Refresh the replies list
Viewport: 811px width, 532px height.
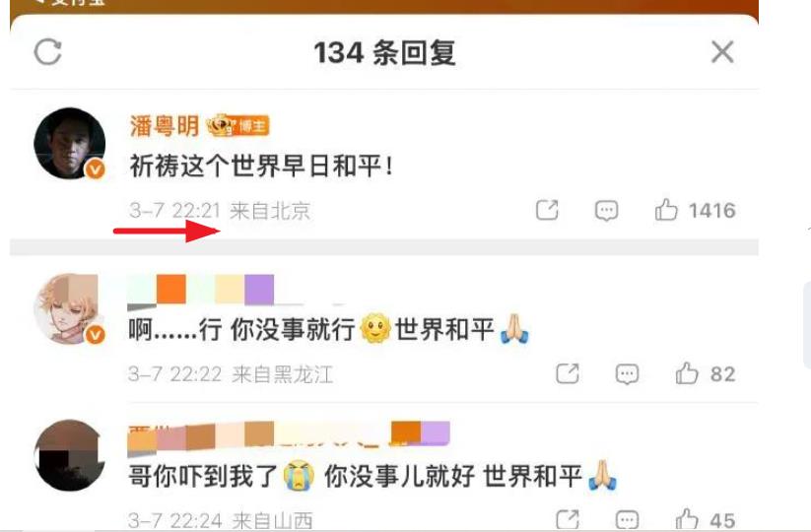pyautogui.click(x=47, y=51)
